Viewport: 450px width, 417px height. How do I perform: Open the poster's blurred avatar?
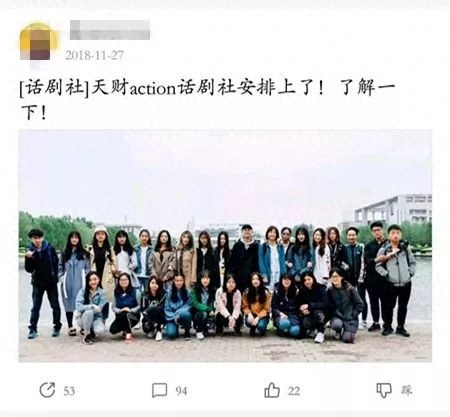coord(39,41)
